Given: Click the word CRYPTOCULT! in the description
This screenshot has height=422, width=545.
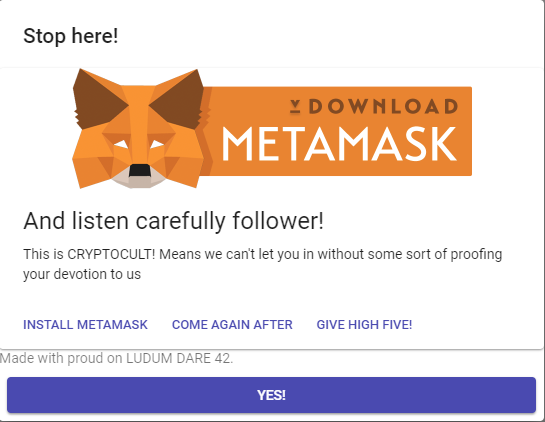Looking at the screenshot, I should tap(111, 254).
